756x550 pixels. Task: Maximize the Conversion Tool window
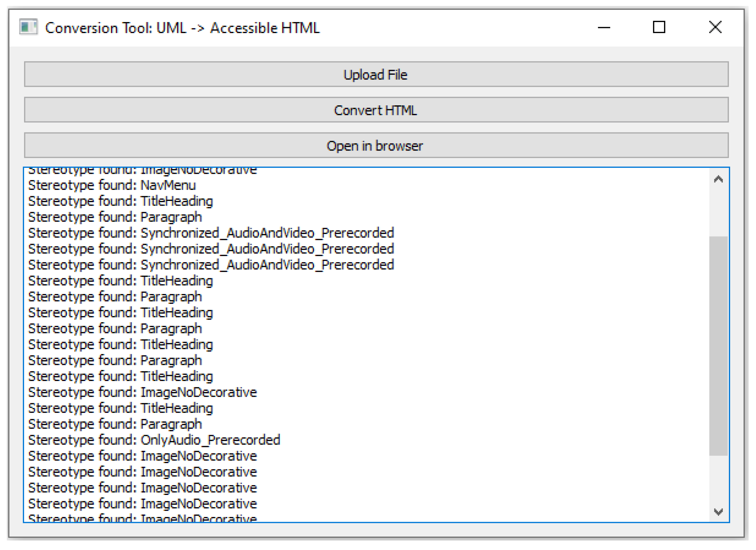coord(659,27)
